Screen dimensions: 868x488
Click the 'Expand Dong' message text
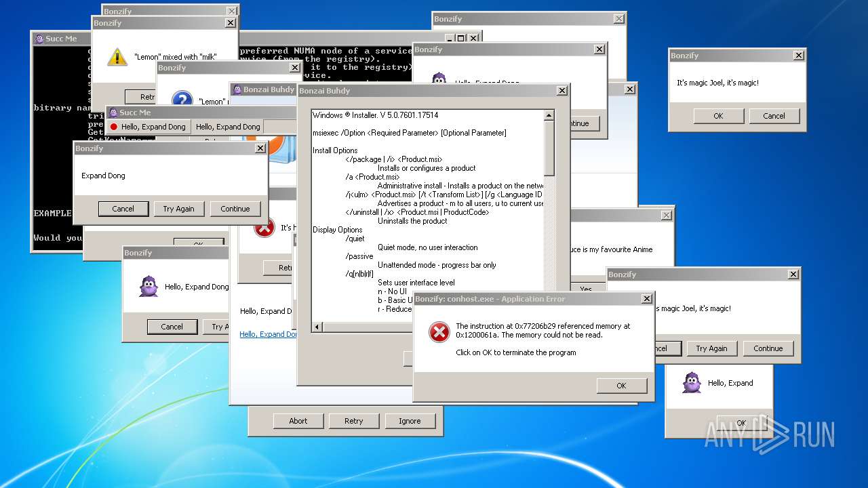[103, 176]
